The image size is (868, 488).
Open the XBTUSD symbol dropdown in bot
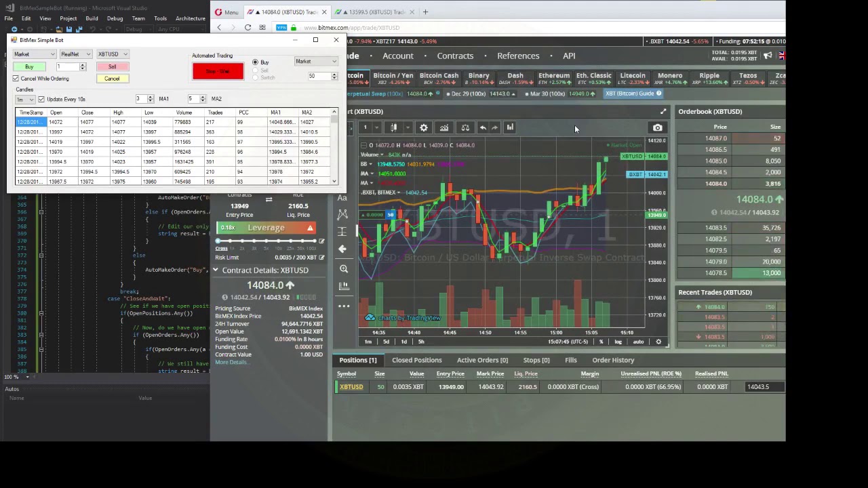click(113, 54)
